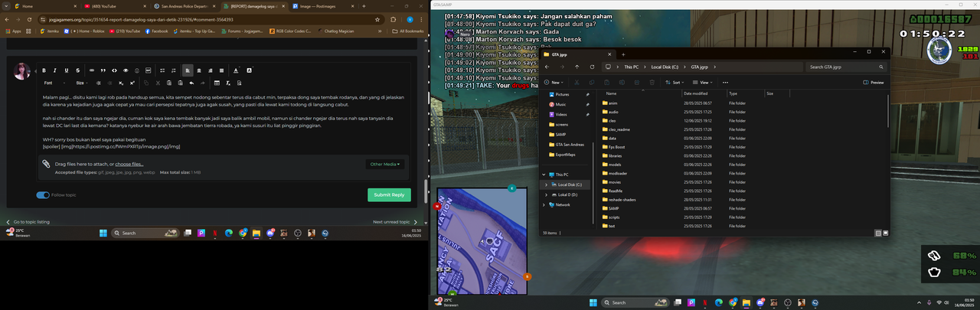
Task: Align text left in the editor
Action: tap(188, 70)
